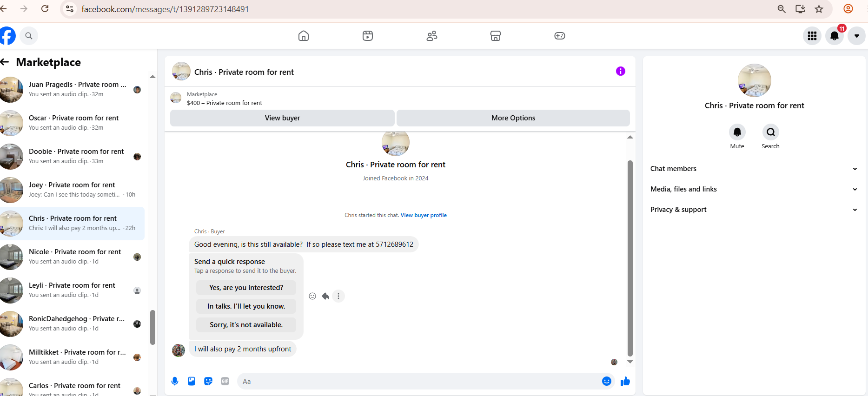Screen dimensions: 868x396
Task: Open Leyli's Private room conversation
Action: tap(72, 290)
